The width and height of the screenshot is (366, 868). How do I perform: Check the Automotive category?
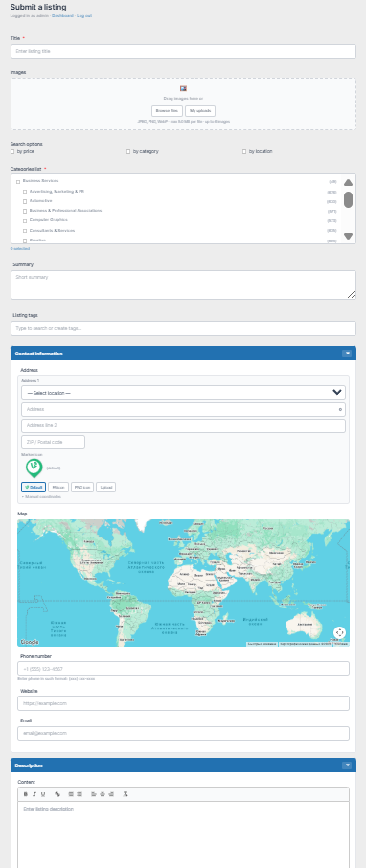[25, 201]
